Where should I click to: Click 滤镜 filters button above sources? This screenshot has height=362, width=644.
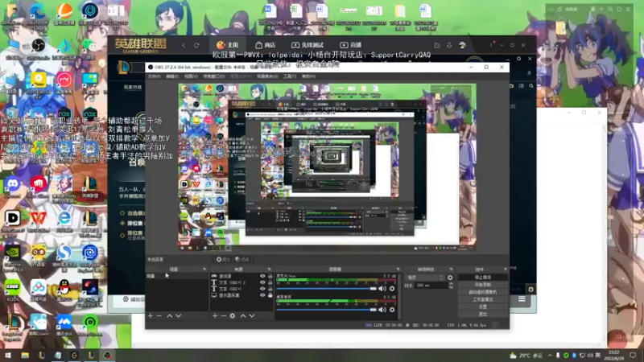pyautogui.click(x=242, y=259)
